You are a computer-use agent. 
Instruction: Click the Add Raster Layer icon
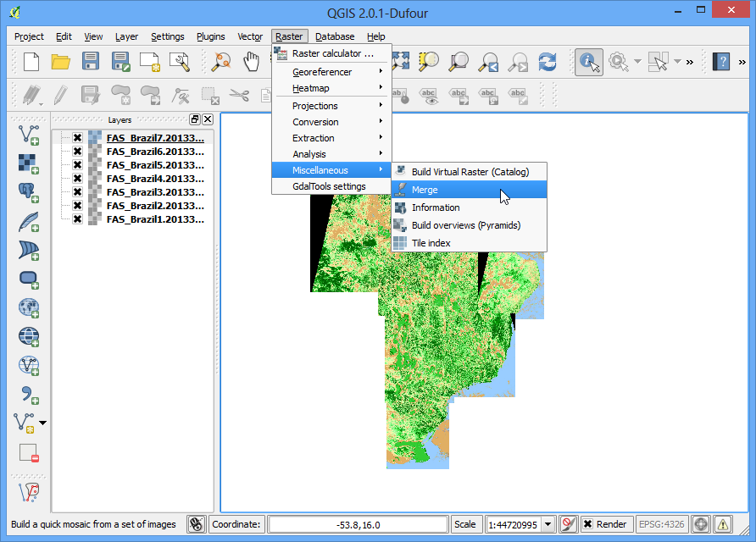(x=29, y=163)
